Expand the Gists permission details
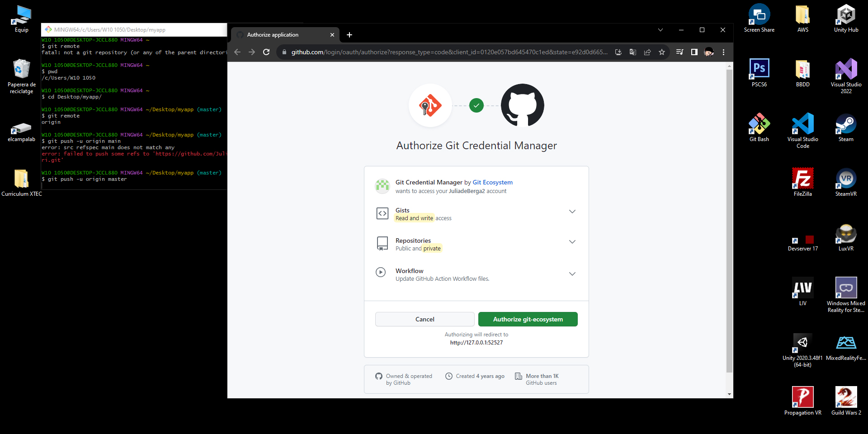The height and width of the screenshot is (434, 868). point(572,212)
